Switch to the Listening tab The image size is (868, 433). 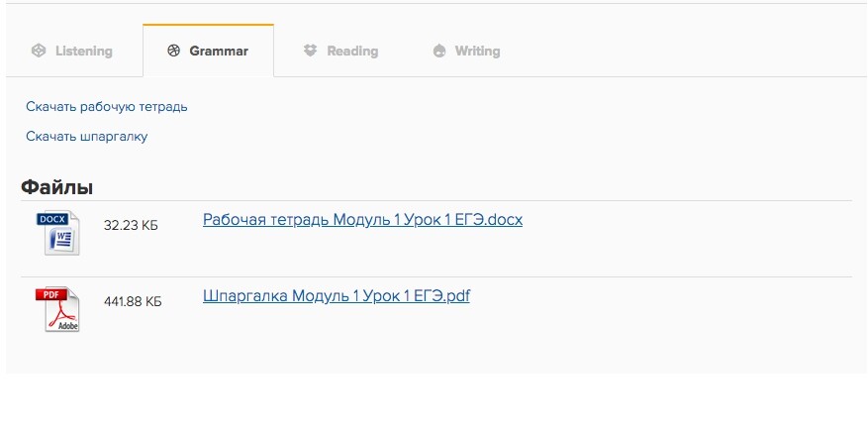pyautogui.click(x=83, y=51)
